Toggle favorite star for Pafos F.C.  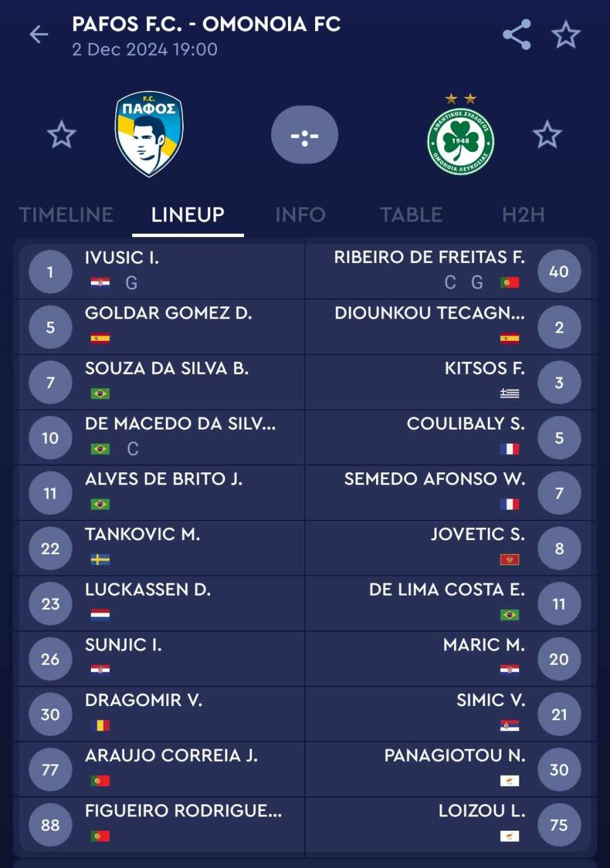point(62,135)
